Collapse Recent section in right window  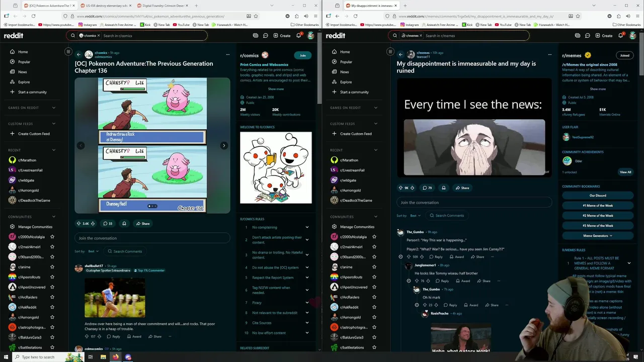376,150
